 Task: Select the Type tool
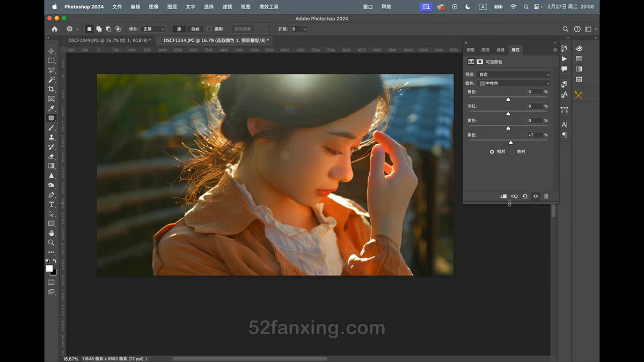point(52,204)
